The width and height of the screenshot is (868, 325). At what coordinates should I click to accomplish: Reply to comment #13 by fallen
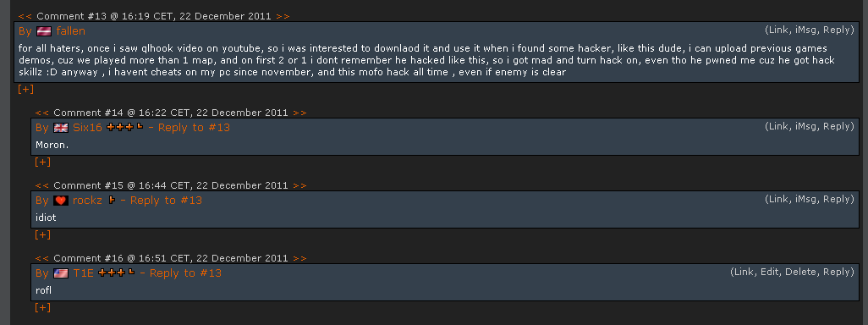tap(838, 30)
